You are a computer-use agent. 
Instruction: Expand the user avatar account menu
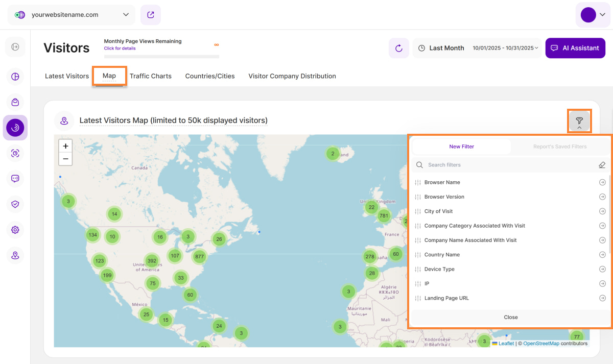(593, 15)
